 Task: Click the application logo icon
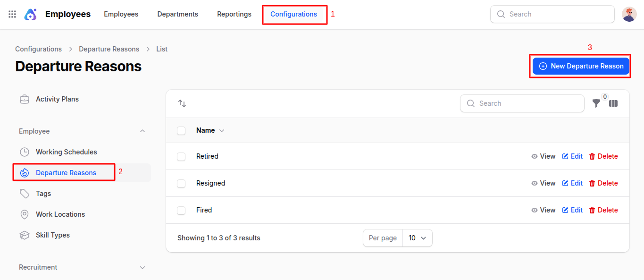point(30,14)
